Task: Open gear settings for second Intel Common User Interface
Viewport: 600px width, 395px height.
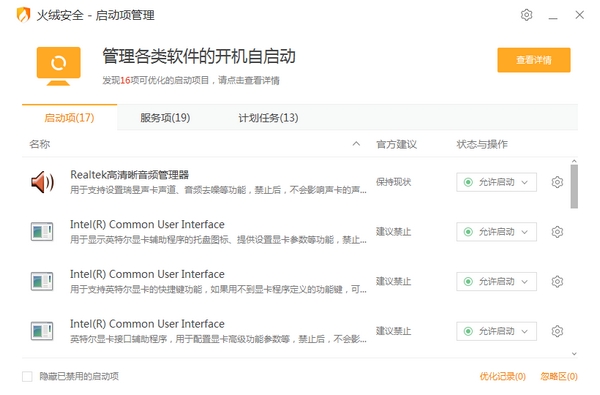Action: [557, 282]
